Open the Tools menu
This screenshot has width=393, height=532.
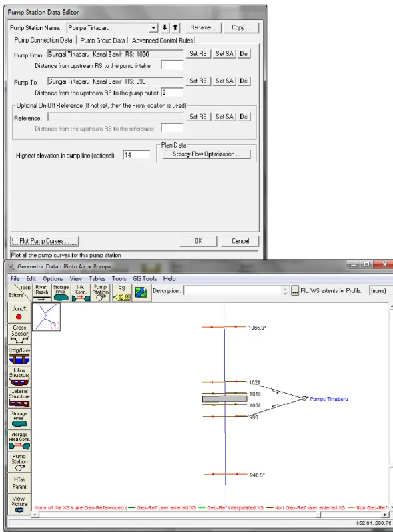click(119, 278)
